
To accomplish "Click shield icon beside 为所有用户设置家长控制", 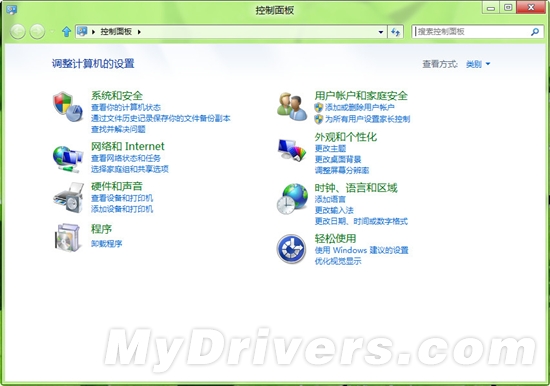I will point(318,119).
